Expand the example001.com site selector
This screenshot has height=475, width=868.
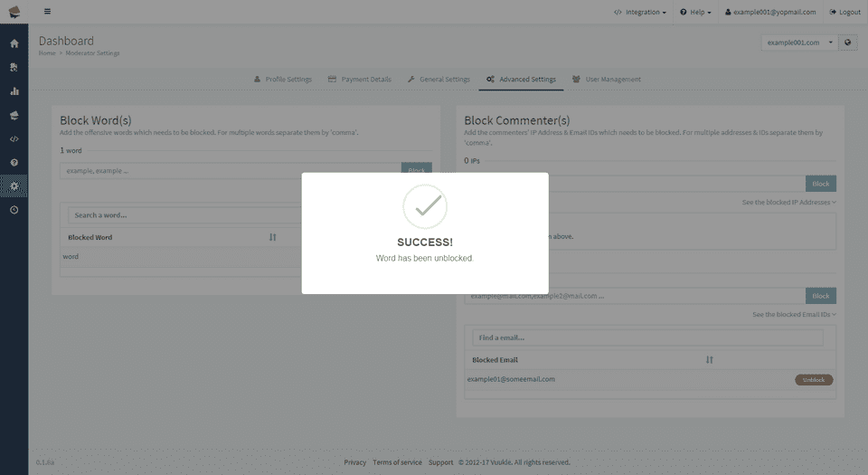(x=800, y=43)
